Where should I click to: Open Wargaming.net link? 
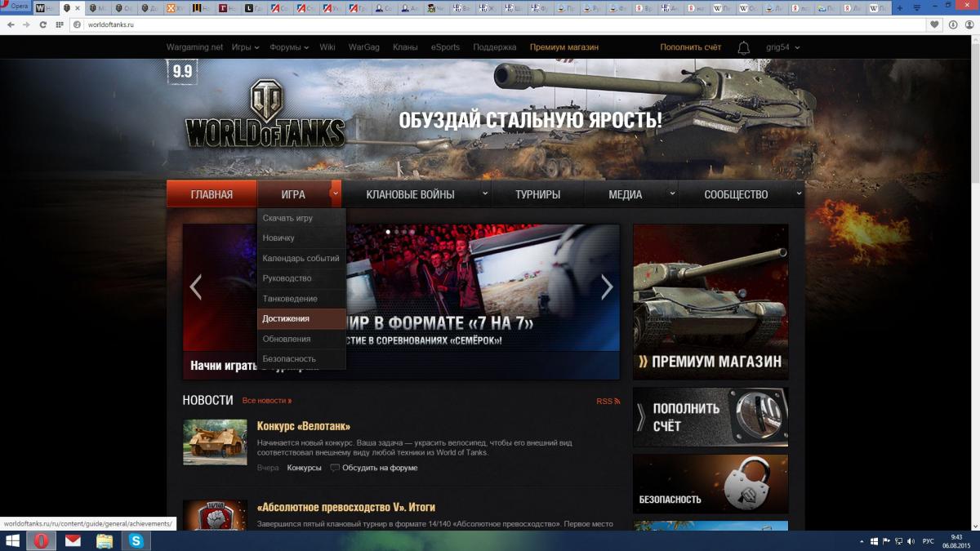click(x=194, y=47)
